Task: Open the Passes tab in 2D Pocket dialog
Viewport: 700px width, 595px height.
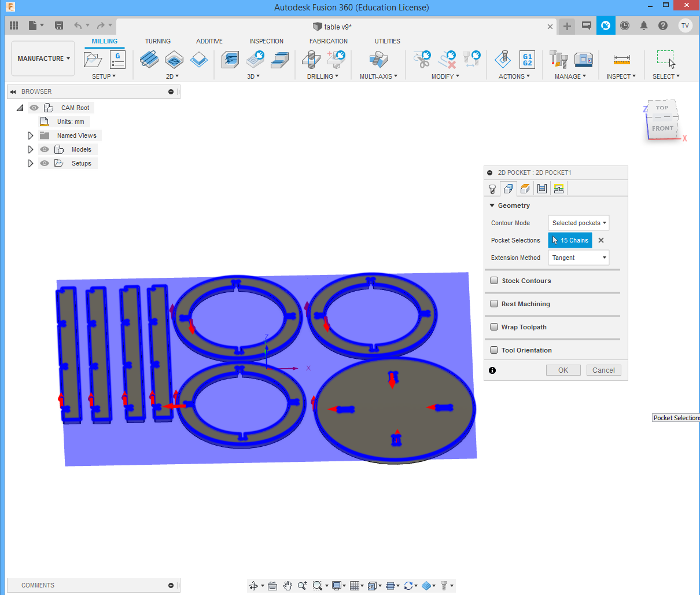Action: click(x=541, y=189)
